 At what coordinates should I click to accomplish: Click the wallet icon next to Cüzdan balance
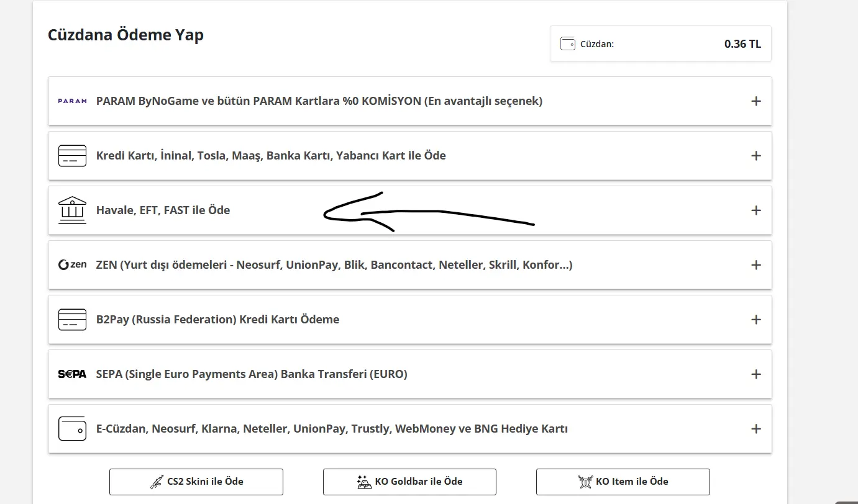point(567,44)
